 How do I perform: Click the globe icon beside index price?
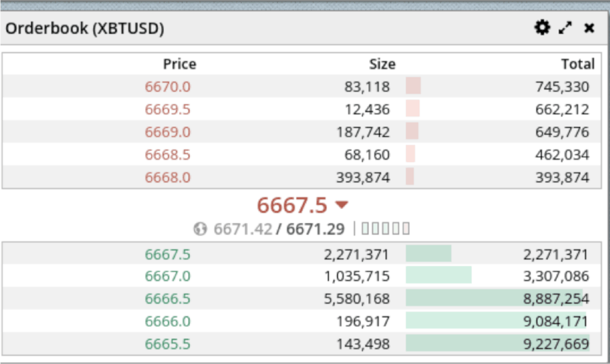[x=200, y=229]
